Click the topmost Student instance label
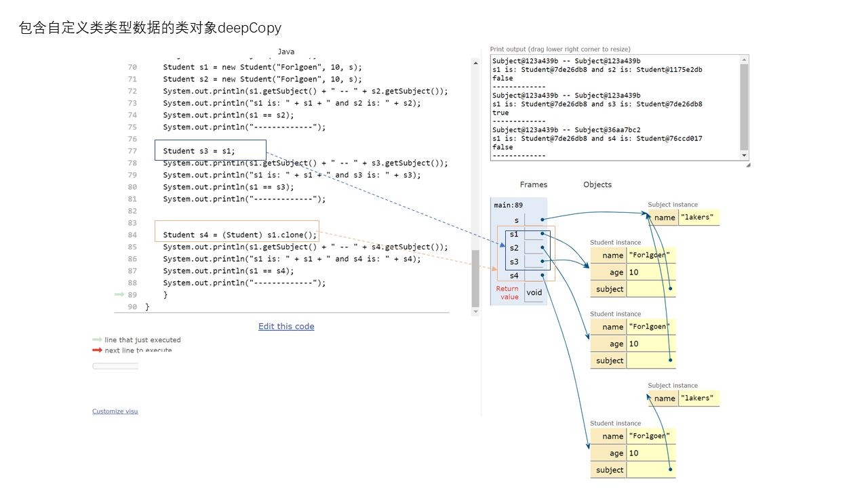 (615, 243)
